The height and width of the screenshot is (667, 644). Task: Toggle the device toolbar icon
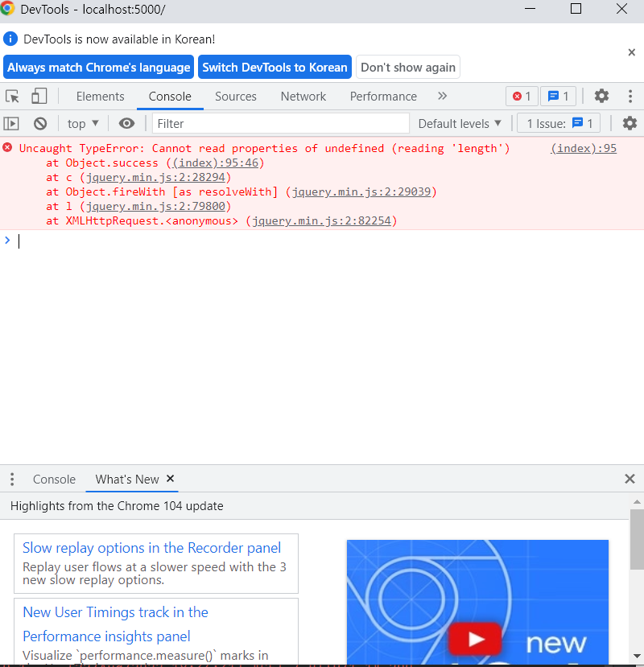coord(39,97)
